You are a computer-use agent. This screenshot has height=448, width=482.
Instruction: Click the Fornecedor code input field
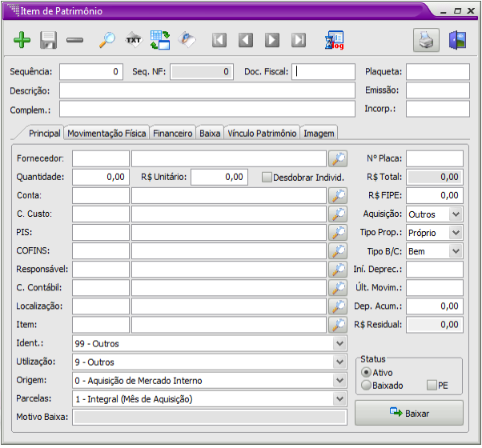click(101, 158)
